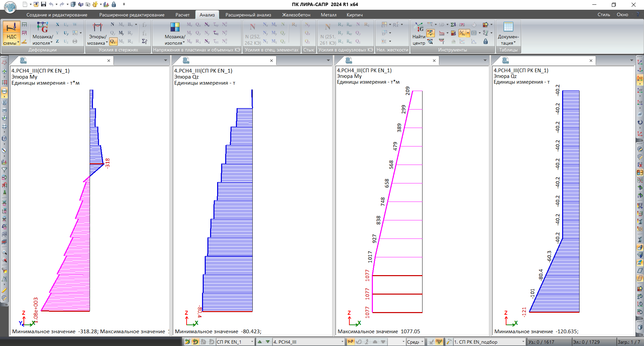Click the lock icon in Инструменты
The width and height of the screenshot is (644, 346).
[486, 41]
